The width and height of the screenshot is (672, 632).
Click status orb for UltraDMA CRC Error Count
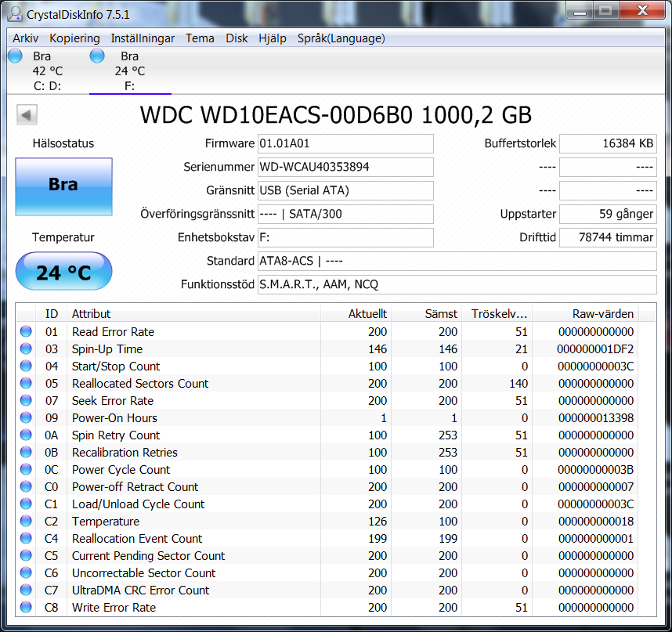point(26,590)
